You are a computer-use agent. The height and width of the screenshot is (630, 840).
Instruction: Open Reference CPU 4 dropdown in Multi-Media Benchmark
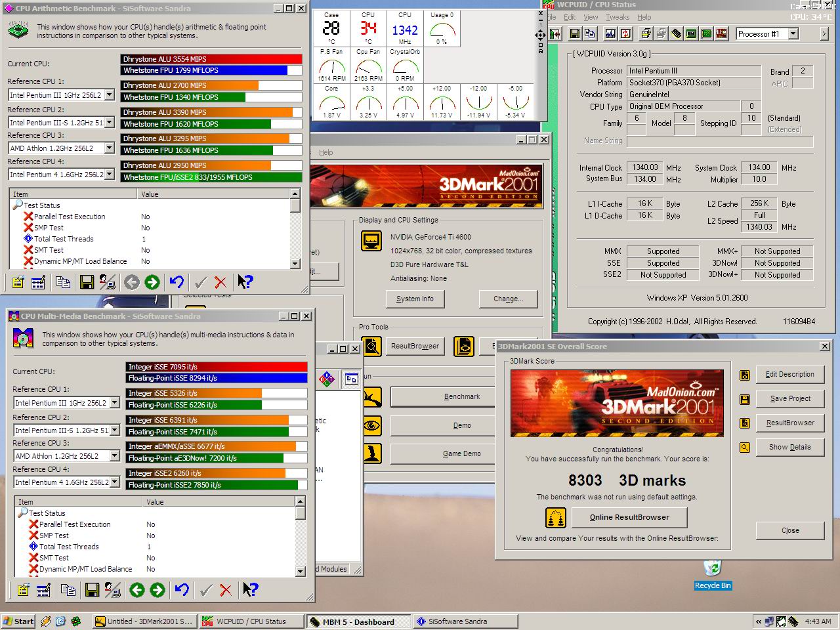pos(114,482)
